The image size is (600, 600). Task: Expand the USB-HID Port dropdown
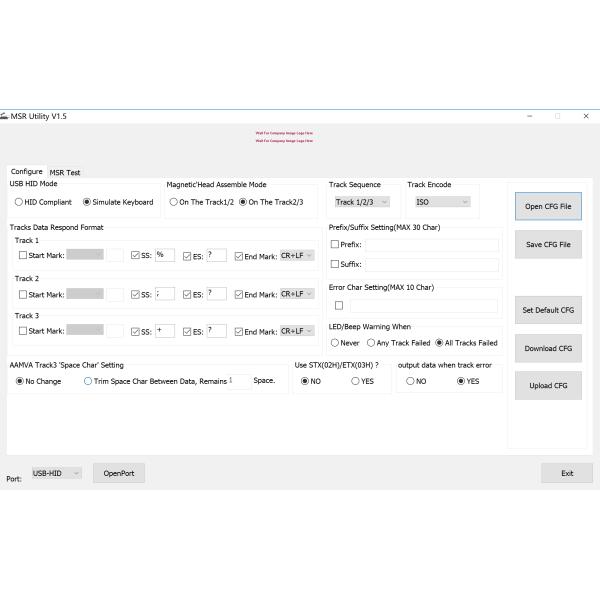(56, 473)
